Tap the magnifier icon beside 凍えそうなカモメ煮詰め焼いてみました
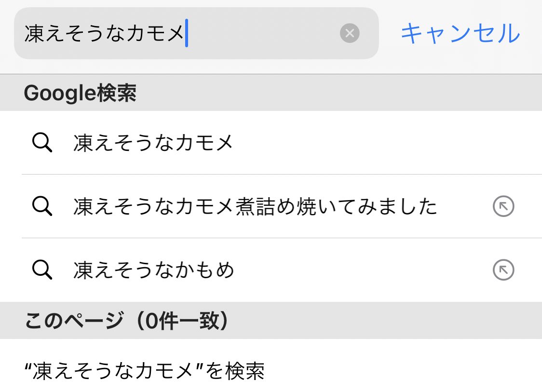 coord(43,206)
